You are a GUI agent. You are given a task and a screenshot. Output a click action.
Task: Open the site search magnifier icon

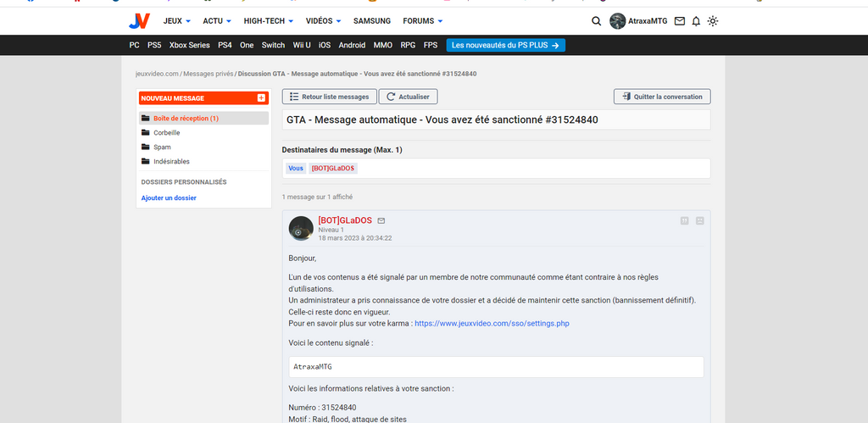pyautogui.click(x=596, y=21)
